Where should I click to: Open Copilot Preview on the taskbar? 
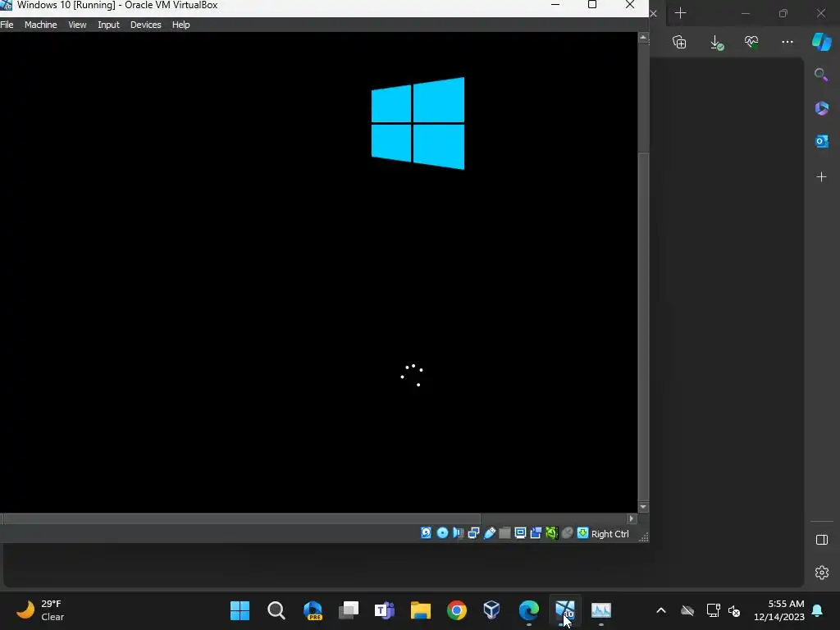313,610
